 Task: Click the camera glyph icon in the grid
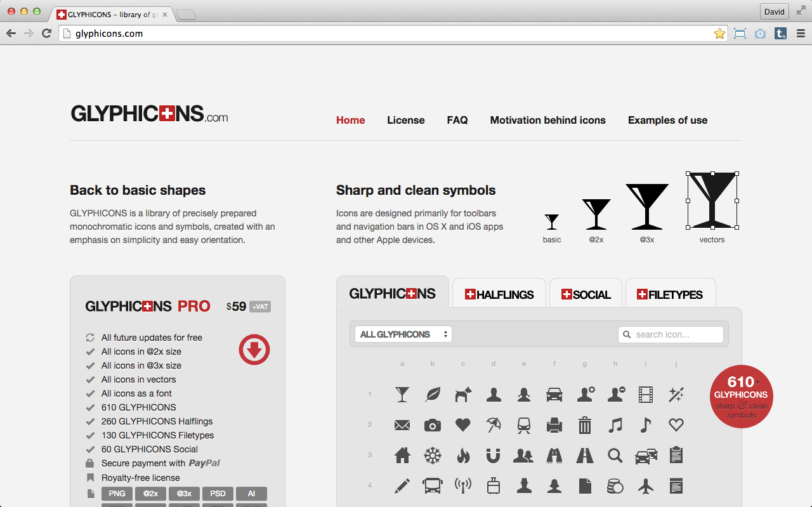click(433, 425)
